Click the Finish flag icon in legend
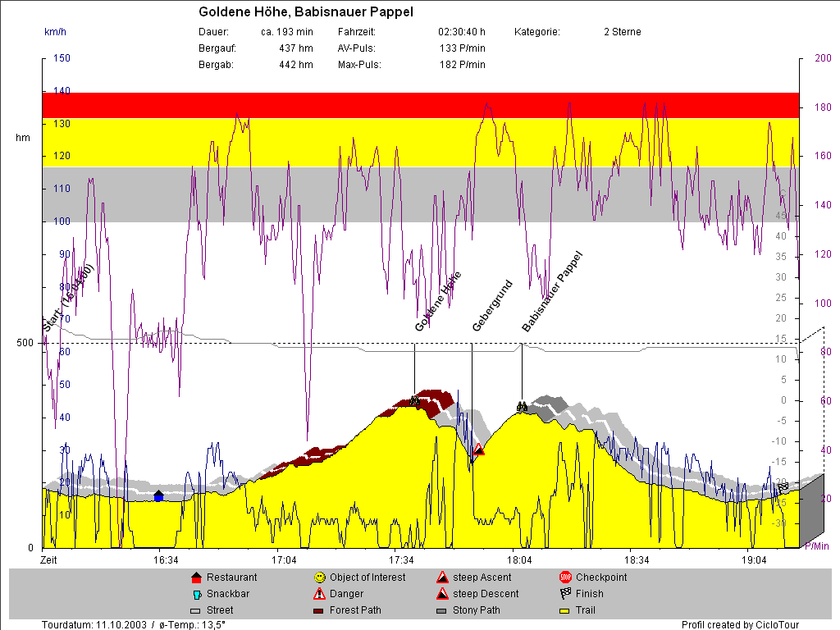Screen dimensions: 840x630 [x=565, y=594]
